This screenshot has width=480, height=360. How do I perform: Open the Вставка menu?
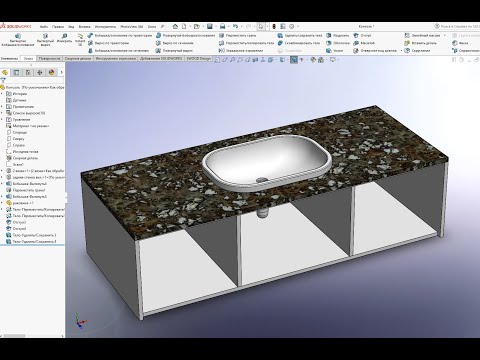pos(84,27)
